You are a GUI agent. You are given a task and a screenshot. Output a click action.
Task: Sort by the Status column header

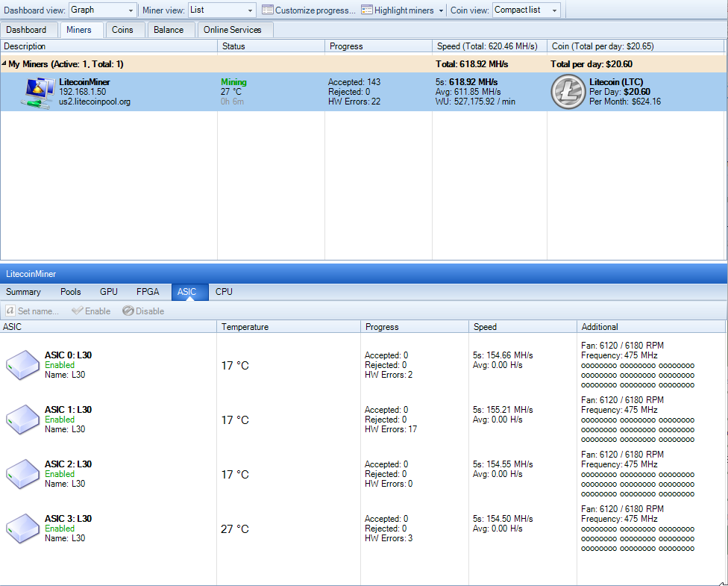[x=272, y=46]
